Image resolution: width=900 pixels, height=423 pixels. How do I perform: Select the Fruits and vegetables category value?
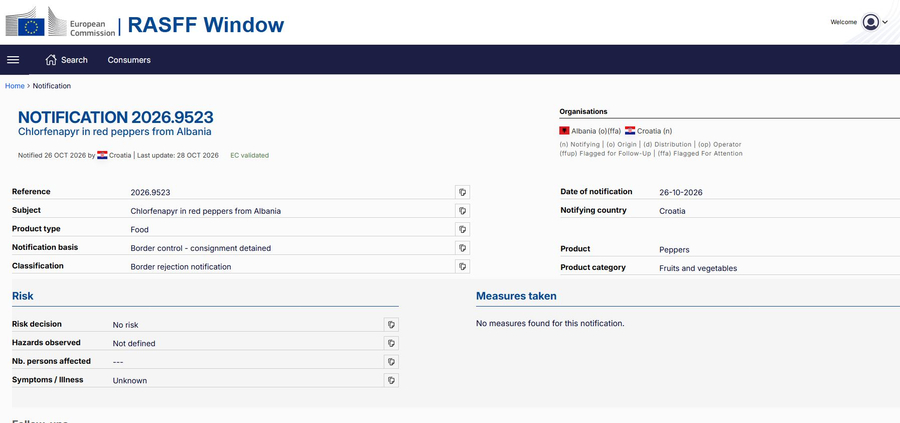(698, 268)
